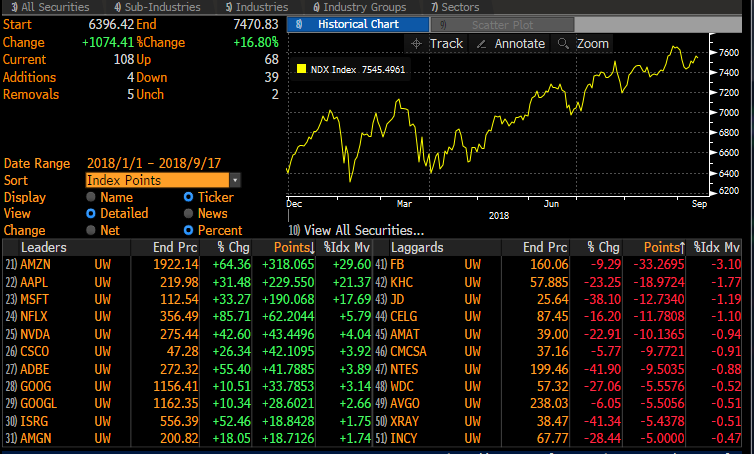This screenshot has width=754, height=454.
Task: Click the yellow NDX Index legend swatch
Action: pos(302,69)
